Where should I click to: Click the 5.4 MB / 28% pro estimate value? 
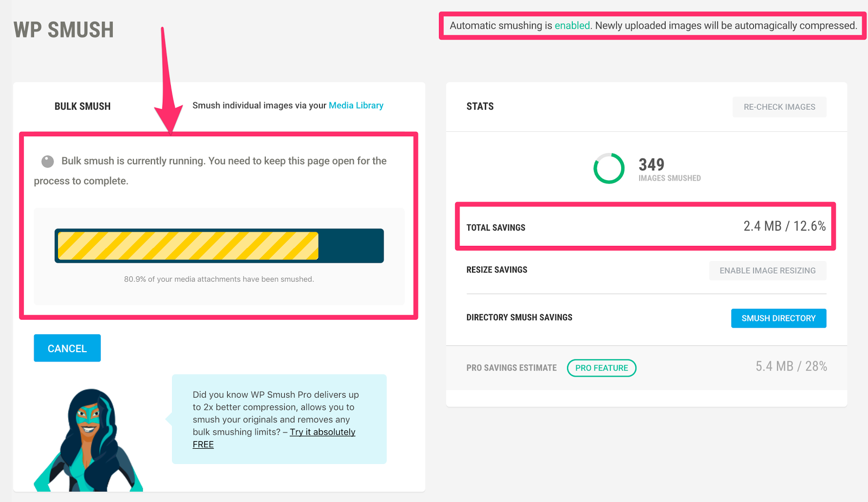[x=791, y=366]
